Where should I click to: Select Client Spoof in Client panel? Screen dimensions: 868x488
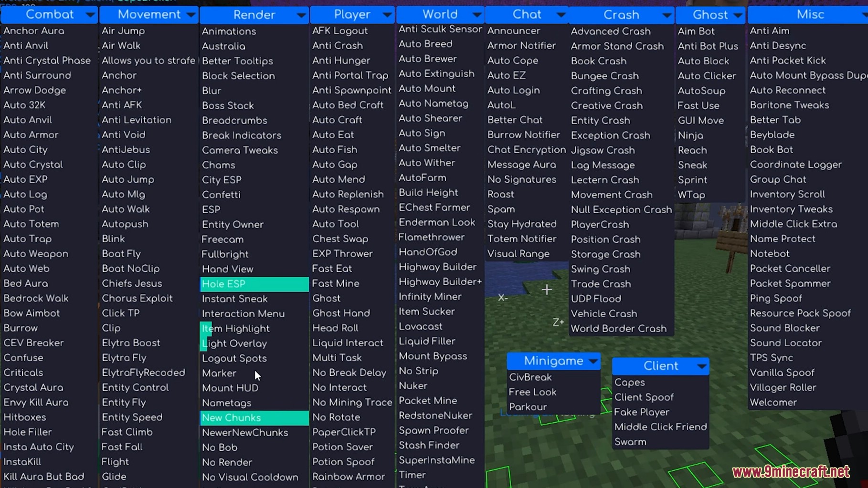(661, 397)
